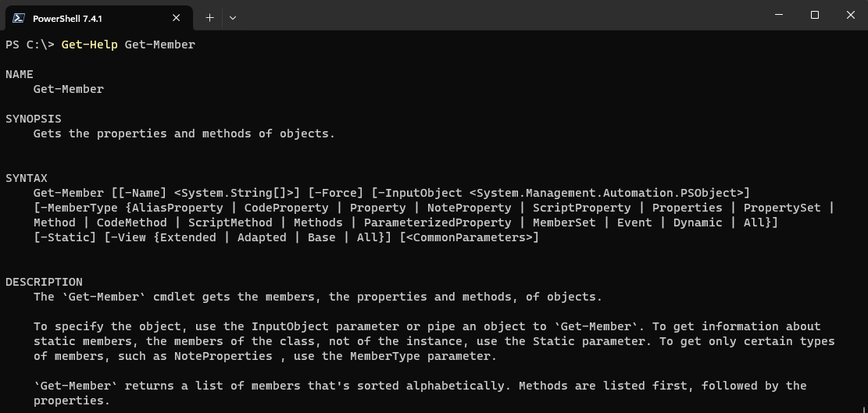
Task: Click the SYNTAX section heading
Action: pos(27,178)
